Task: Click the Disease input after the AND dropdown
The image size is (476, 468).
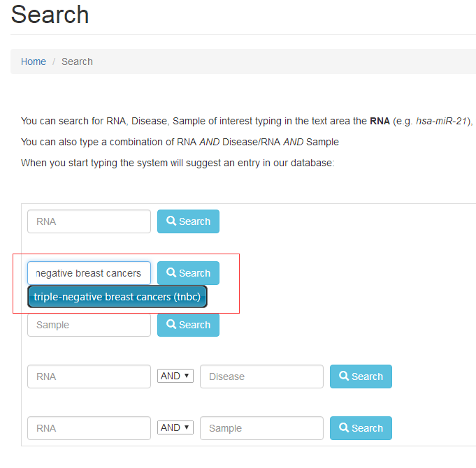Action: pos(261,376)
